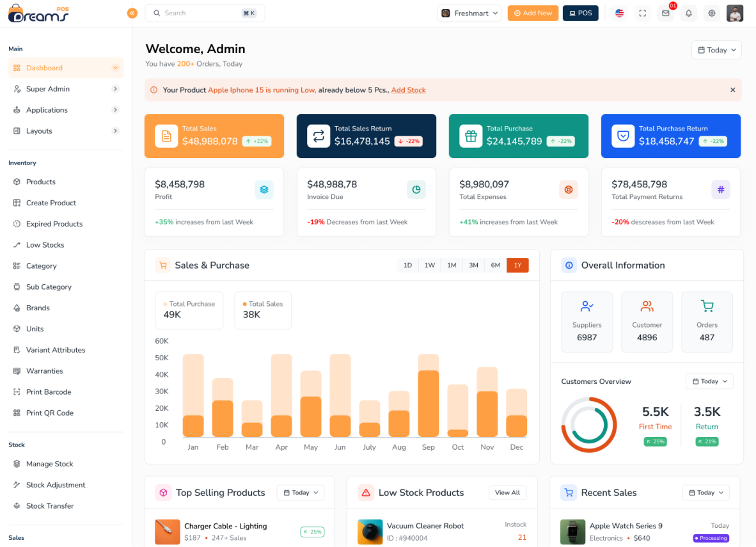Open Manage Stock in the sidebar
Viewport: 756px width, 547px height.
point(66,464)
